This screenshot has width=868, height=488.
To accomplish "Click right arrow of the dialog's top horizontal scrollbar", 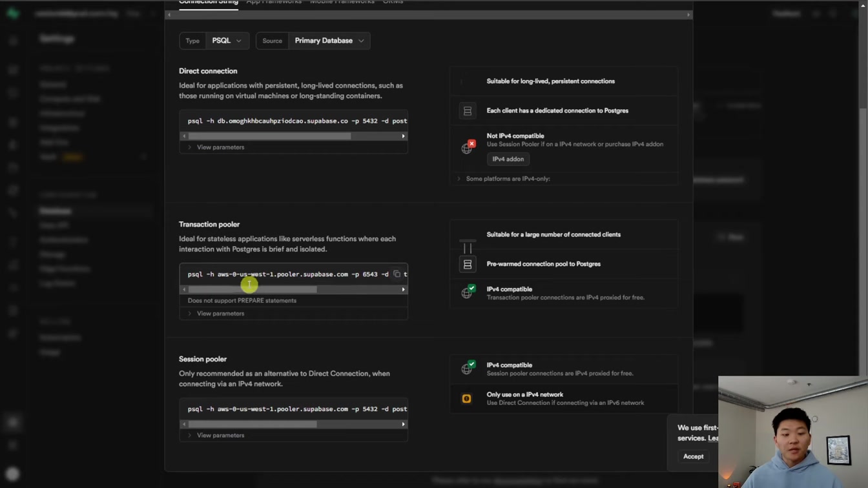I will point(688,14).
